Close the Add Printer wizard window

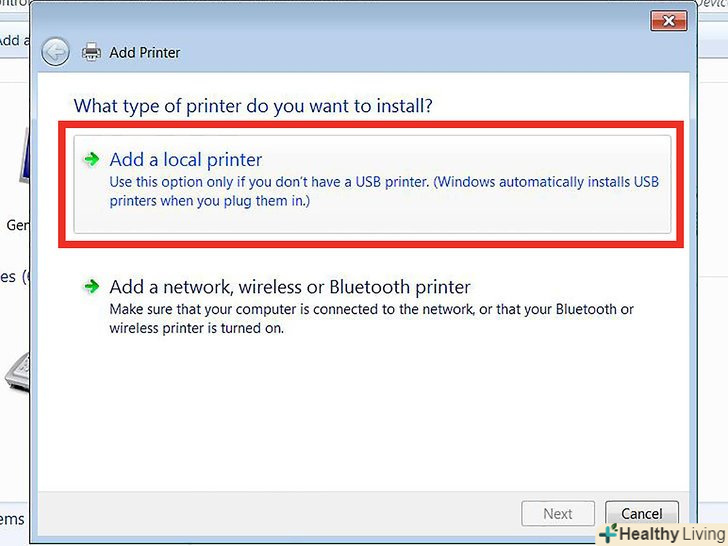(666, 19)
